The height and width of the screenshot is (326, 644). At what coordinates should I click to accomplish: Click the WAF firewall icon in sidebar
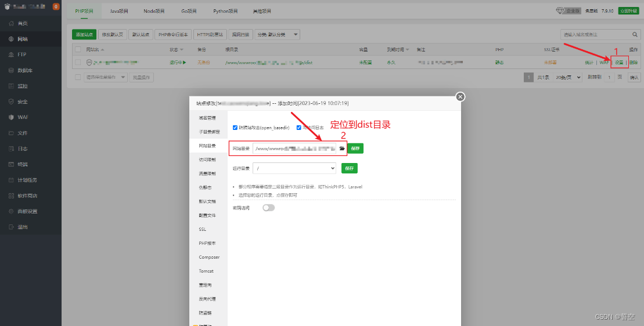(11, 117)
